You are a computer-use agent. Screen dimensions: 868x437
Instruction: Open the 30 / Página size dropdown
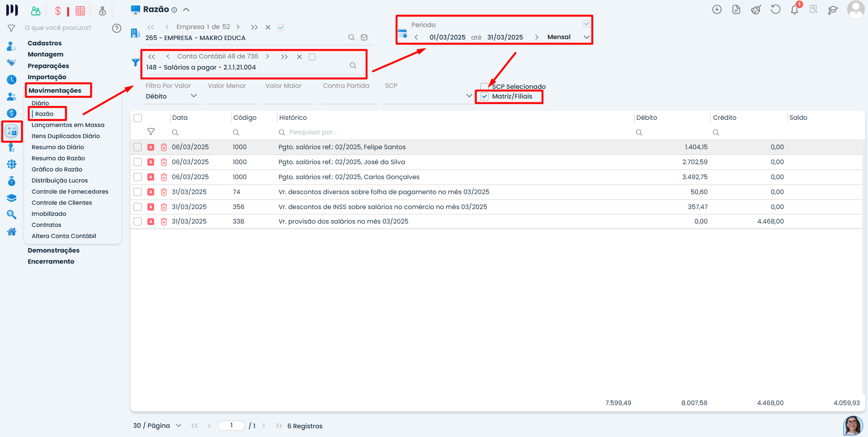[x=158, y=425]
